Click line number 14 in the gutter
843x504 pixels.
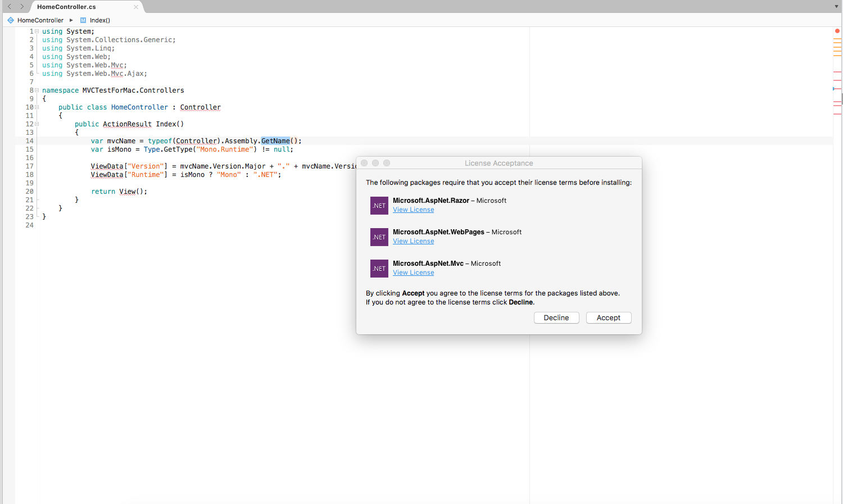tap(29, 141)
